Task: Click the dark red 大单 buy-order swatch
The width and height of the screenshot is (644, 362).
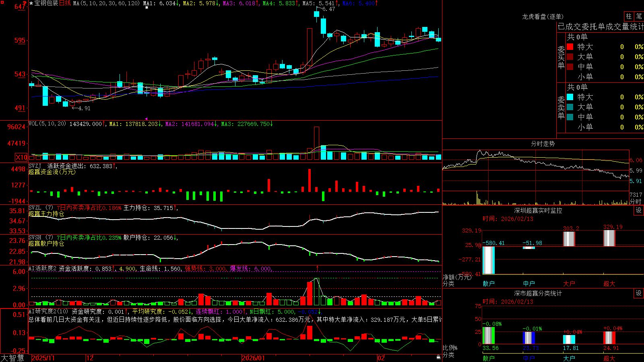Action: tap(570, 57)
